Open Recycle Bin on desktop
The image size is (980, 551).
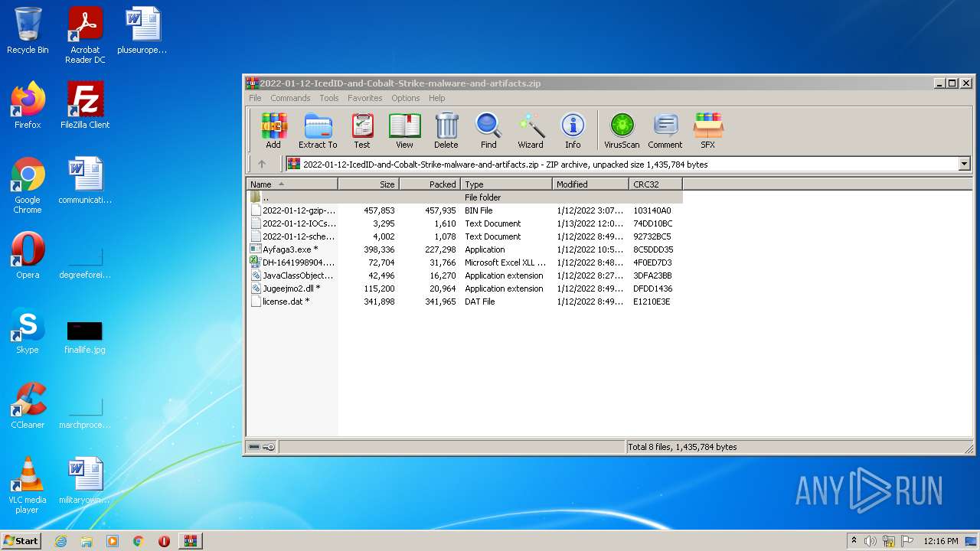pyautogui.click(x=28, y=31)
